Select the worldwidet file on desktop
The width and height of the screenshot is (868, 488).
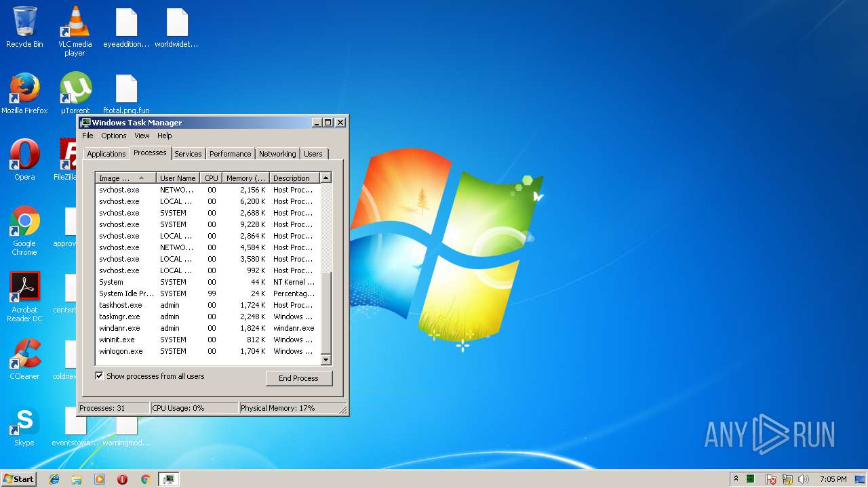(176, 28)
